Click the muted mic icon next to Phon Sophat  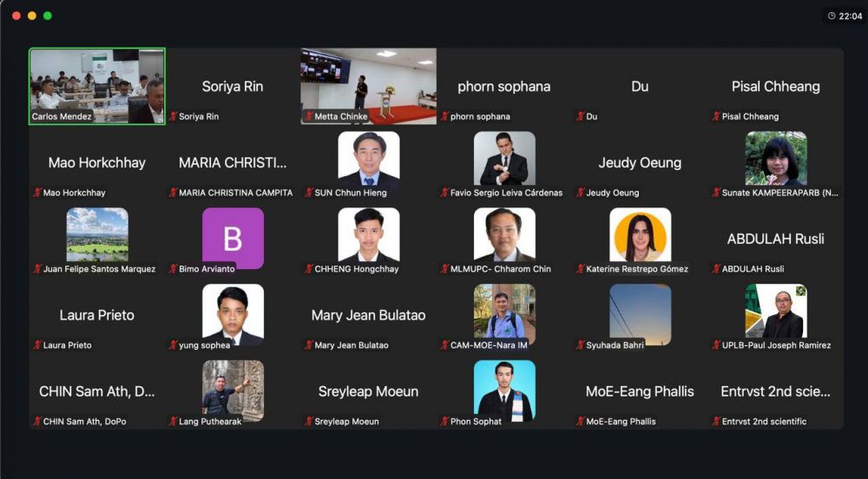pyautogui.click(x=444, y=422)
